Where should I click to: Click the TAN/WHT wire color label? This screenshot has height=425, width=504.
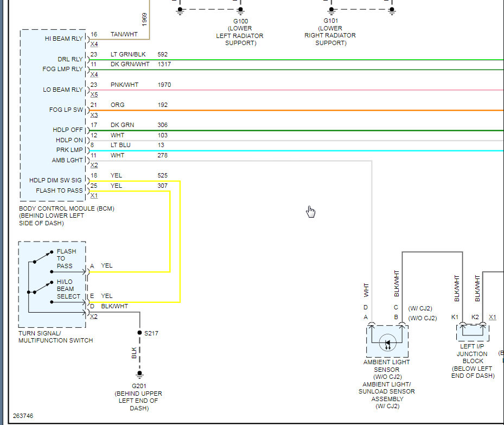tap(124, 34)
